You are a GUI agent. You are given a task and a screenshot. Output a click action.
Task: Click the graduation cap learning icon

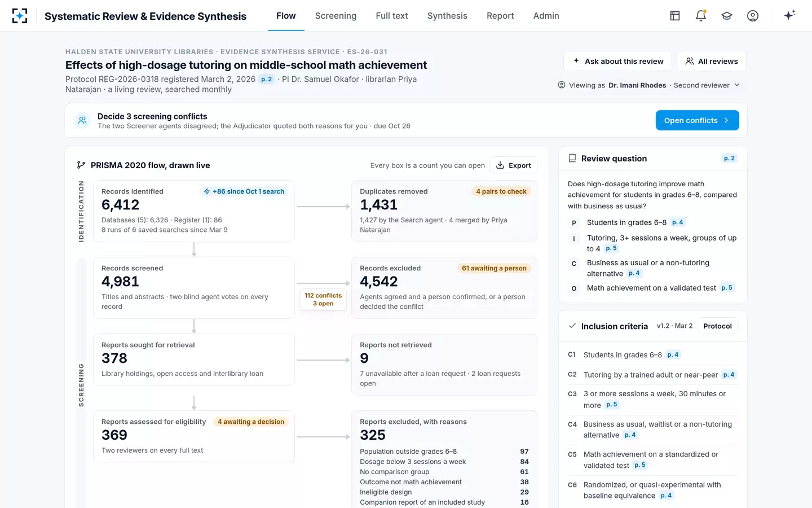727,16
